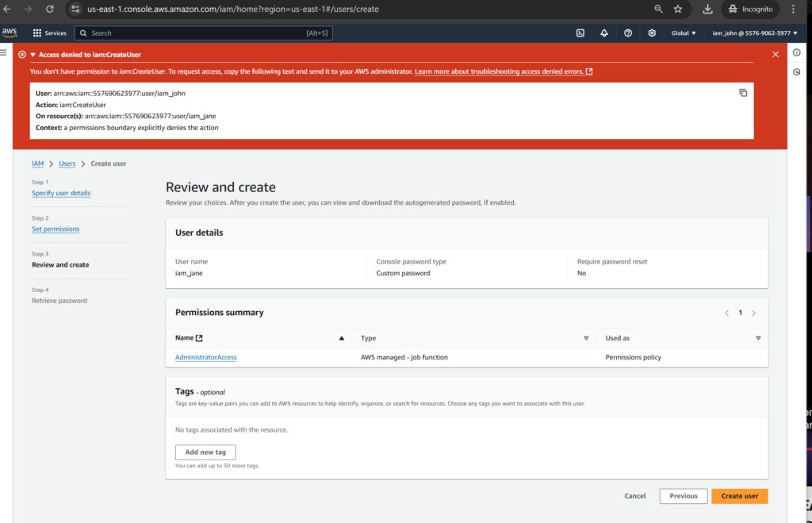Click the Create user button
Screen dimensions: 812x523
click(x=739, y=496)
